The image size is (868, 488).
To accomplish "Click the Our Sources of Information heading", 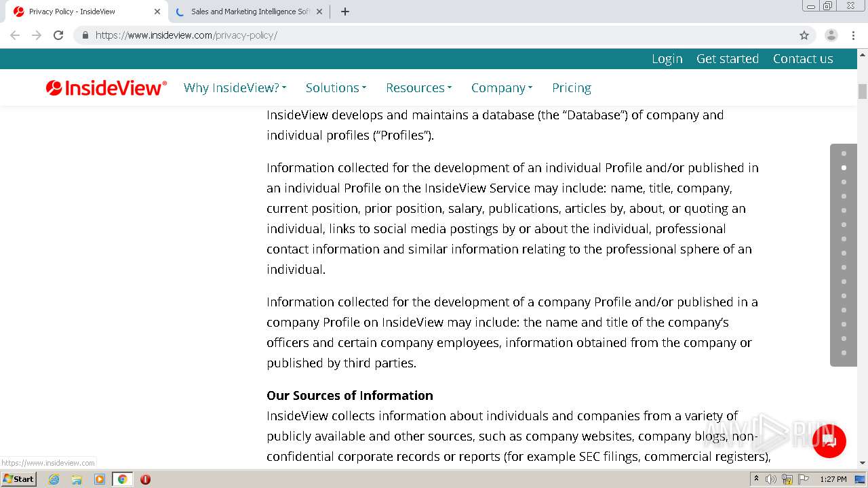I will tap(350, 395).
